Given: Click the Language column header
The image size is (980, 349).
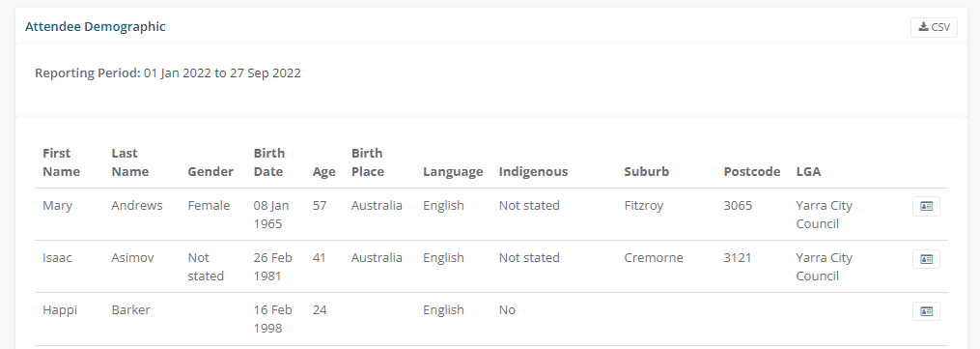Looking at the screenshot, I should pos(453,172).
